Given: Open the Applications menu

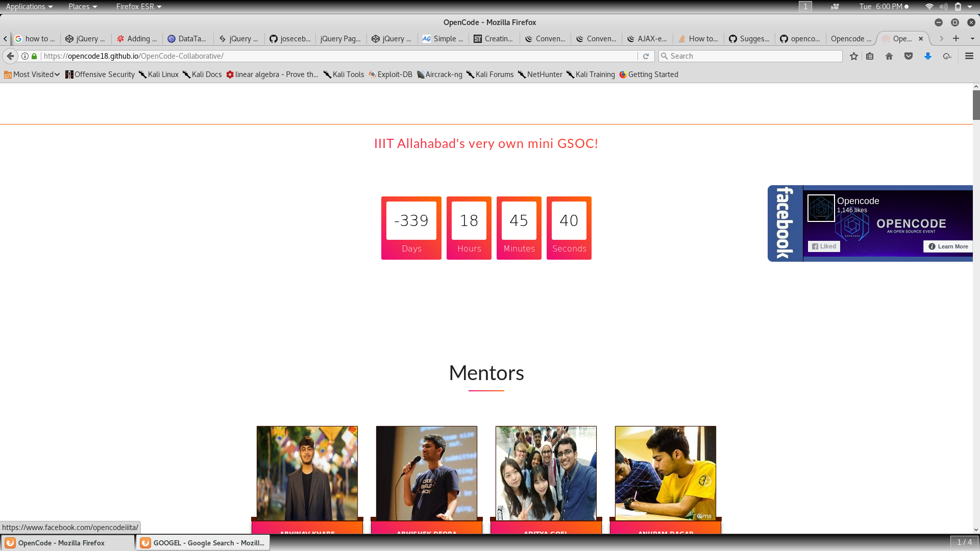Looking at the screenshot, I should (x=29, y=7).
